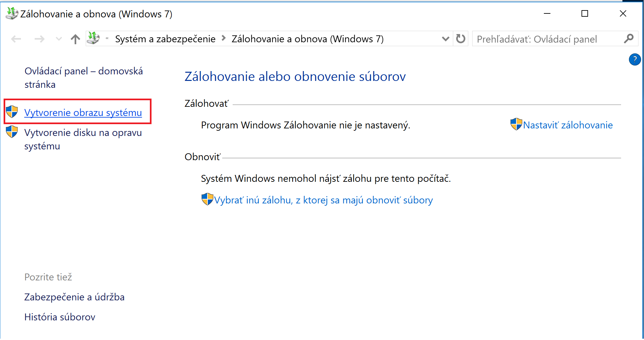Maximize the Zálohovanie a obnova window
The height and width of the screenshot is (340, 644).
pos(585,13)
